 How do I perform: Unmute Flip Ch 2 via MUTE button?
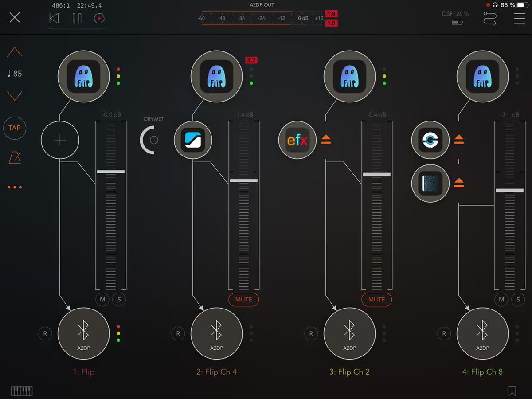pyautogui.click(x=377, y=300)
